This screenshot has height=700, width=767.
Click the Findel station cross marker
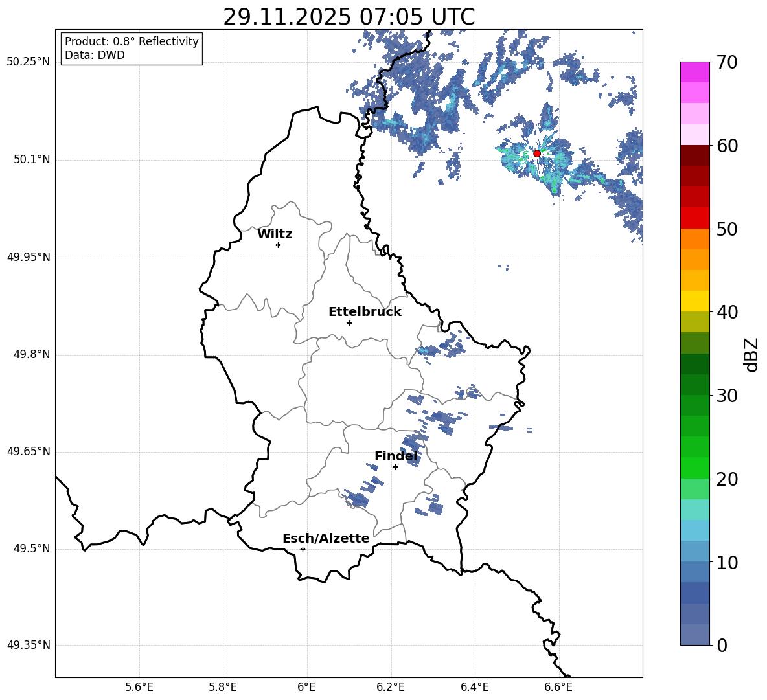[395, 468]
